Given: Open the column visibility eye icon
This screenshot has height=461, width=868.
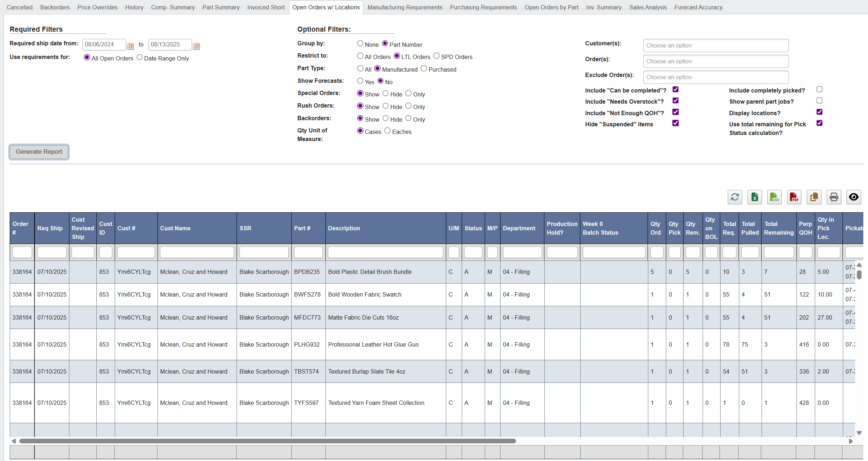Looking at the screenshot, I should pyautogui.click(x=853, y=197).
